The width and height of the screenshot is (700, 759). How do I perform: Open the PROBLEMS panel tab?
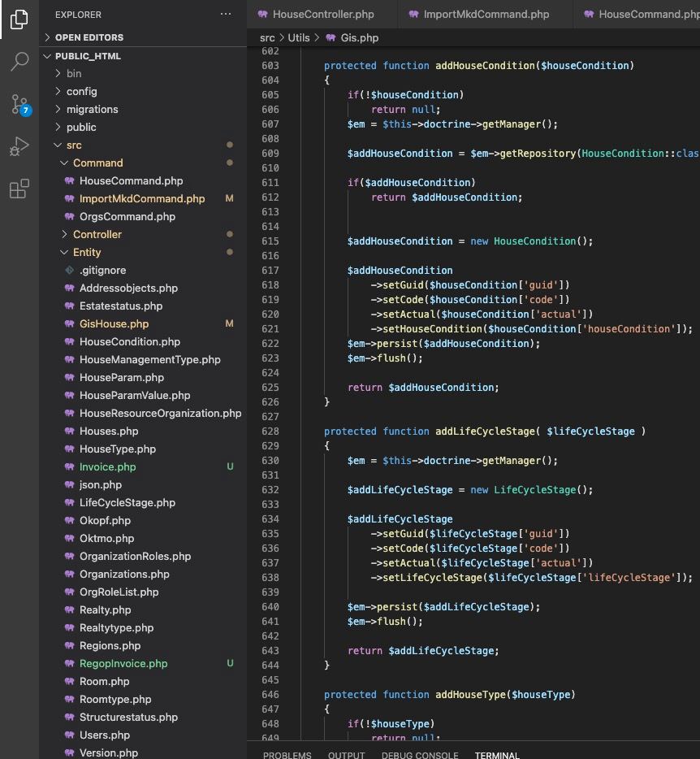[287, 754]
